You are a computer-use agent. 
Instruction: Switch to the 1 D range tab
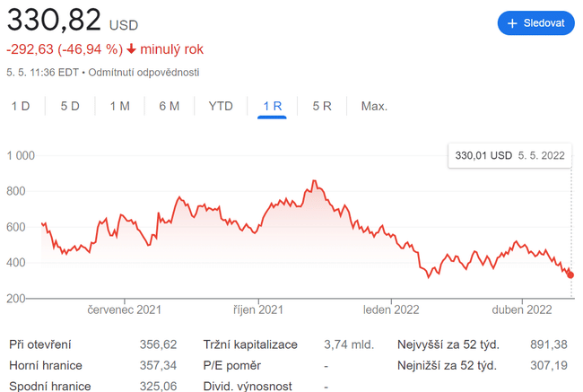[x=21, y=106]
